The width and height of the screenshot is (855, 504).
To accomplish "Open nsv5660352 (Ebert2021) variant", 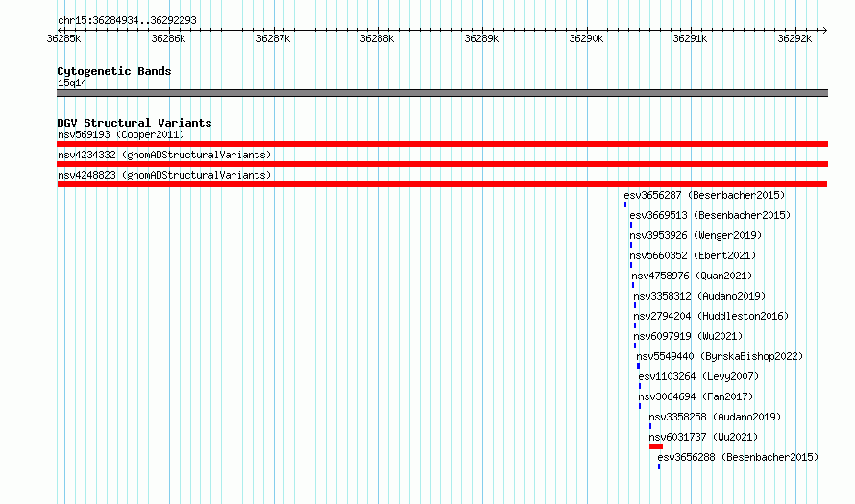I will tap(693, 255).
